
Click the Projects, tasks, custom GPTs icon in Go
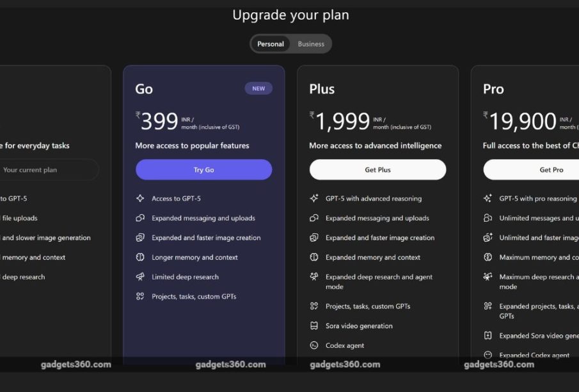(x=140, y=296)
